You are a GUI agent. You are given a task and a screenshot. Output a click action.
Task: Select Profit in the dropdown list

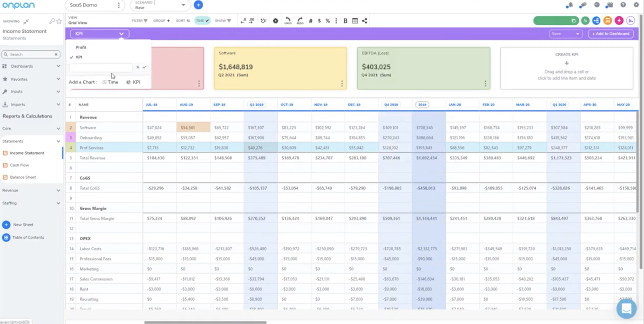click(x=81, y=47)
